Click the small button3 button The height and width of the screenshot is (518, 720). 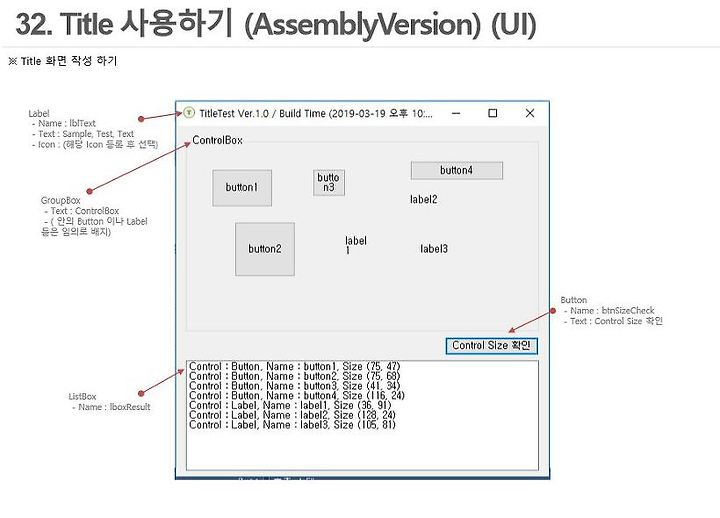click(x=329, y=183)
